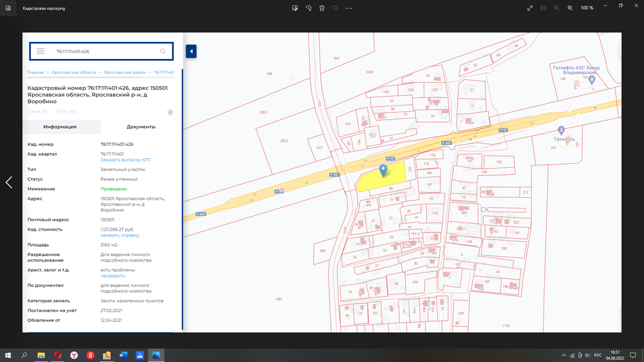Click the blue map pin on the yellow parcel

tap(383, 170)
